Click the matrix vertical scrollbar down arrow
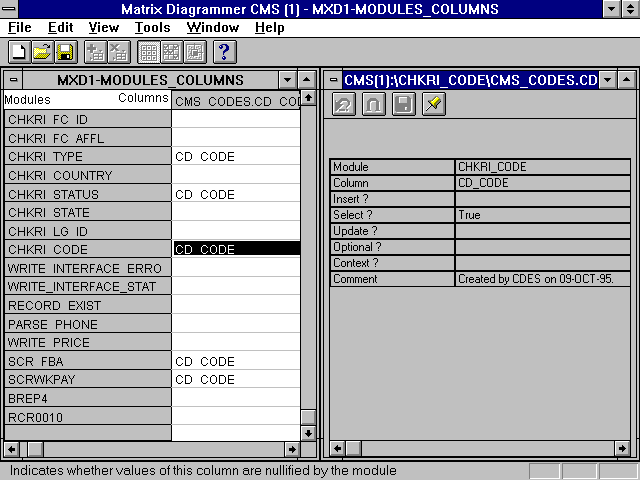Image resolution: width=640 pixels, height=480 pixels. [309, 434]
